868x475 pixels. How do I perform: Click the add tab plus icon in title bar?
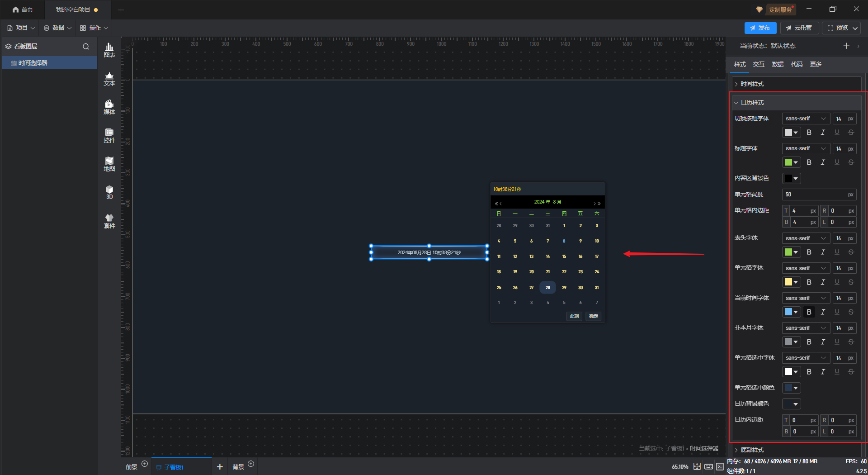pos(121,9)
